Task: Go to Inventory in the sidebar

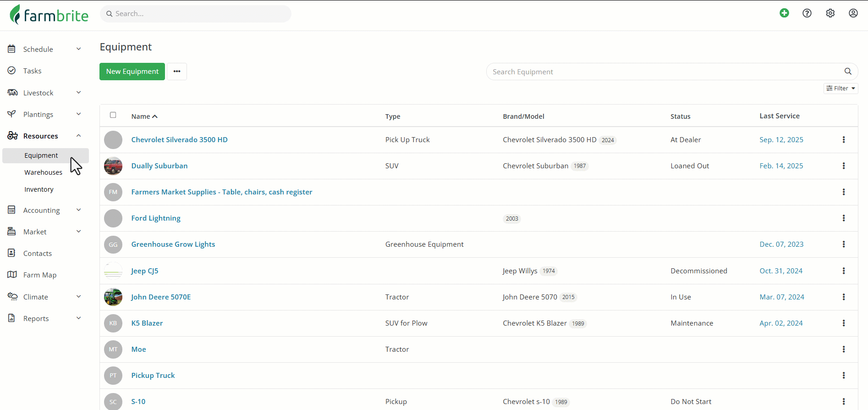Action: coord(39,189)
